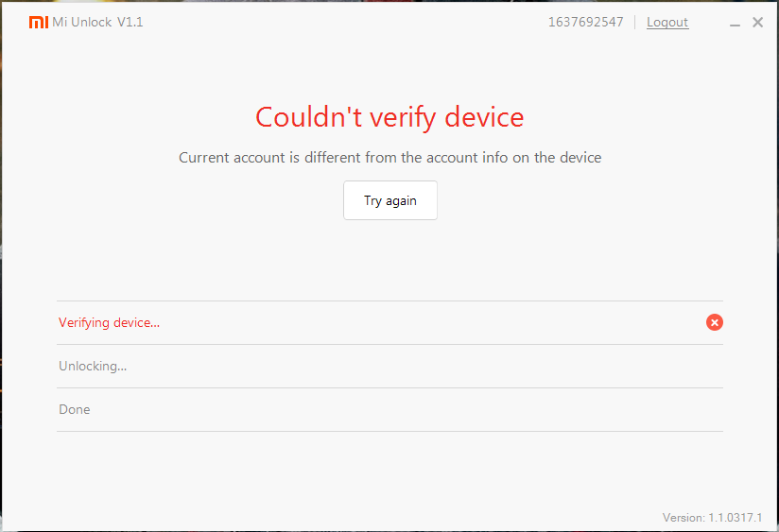779x532 pixels.
Task: Click the red error X icon
Action: tap(715, 322)
